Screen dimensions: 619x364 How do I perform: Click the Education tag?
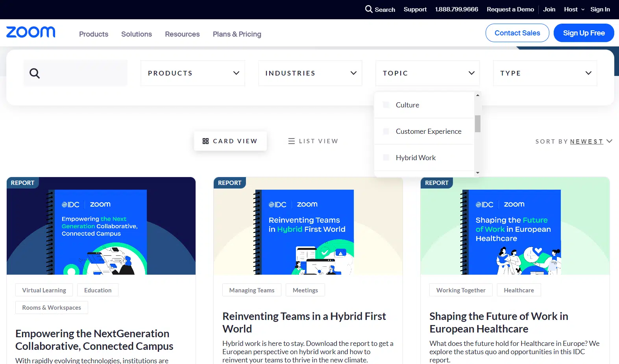(98, 290)
